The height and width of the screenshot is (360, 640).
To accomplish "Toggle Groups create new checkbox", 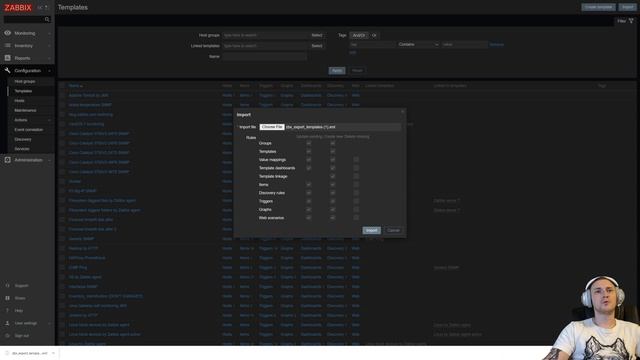I will [333, 143].
